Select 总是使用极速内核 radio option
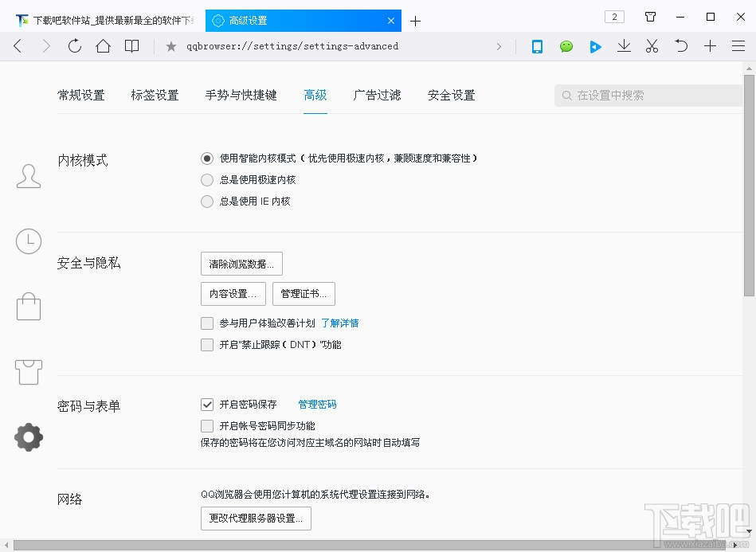The height and width of the screenshot is (552, 756). (207, 180)
